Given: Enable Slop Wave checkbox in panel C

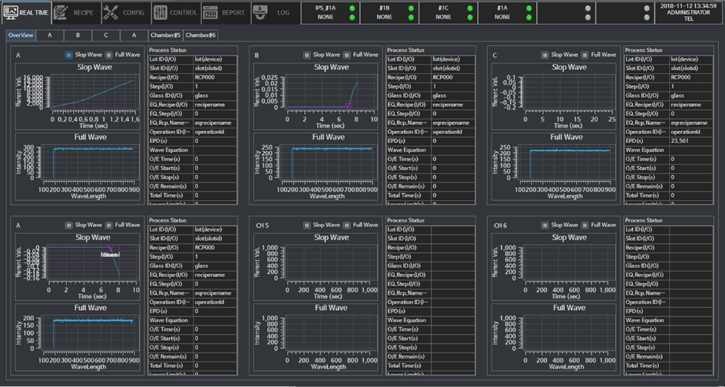Looking at the screenshot, I should point(545,55).
